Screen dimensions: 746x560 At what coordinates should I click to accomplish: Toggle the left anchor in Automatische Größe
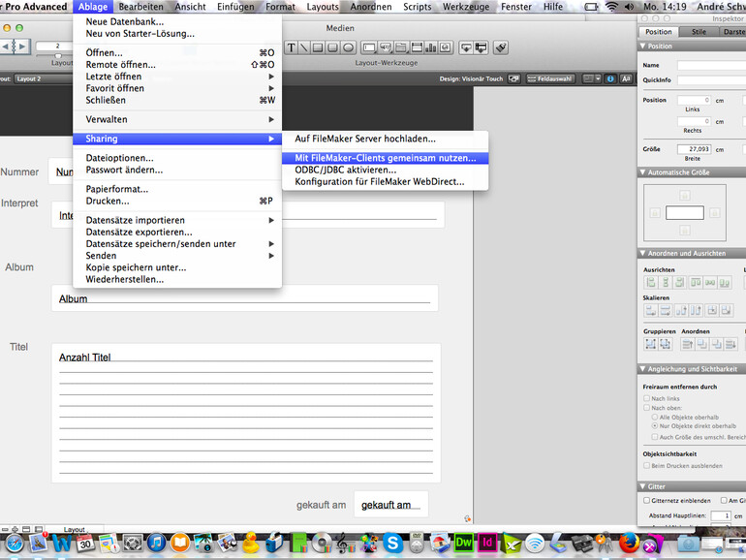655,213
